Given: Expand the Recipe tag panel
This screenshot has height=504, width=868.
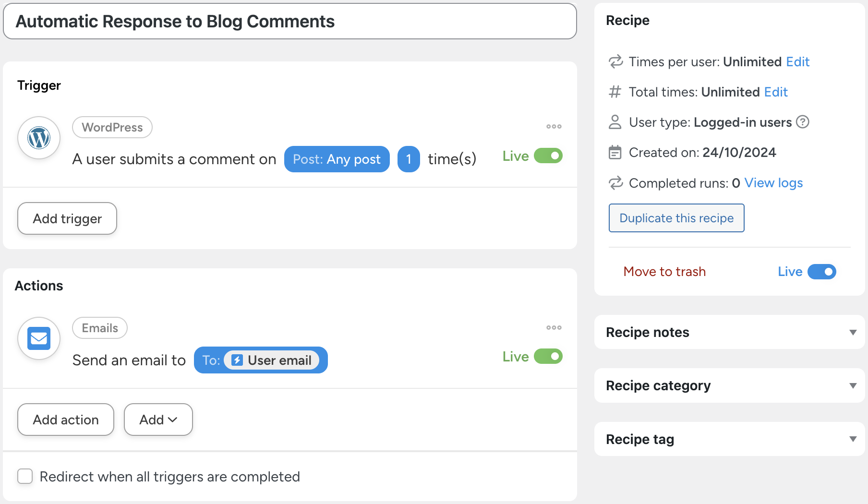Looking at the screenshot, I should pos(853,439).
